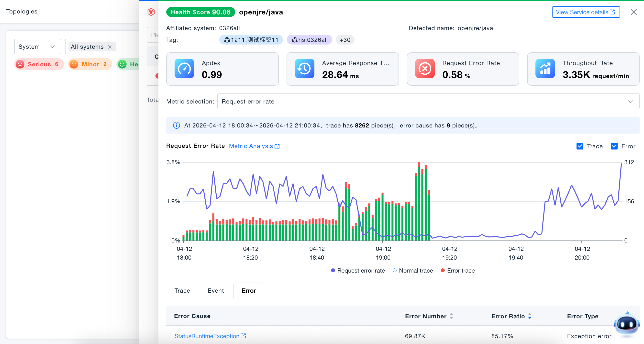Screen dimensions: 644x344
Task: Uncheck the Error checkbox
Action: (x=614, y=146)
